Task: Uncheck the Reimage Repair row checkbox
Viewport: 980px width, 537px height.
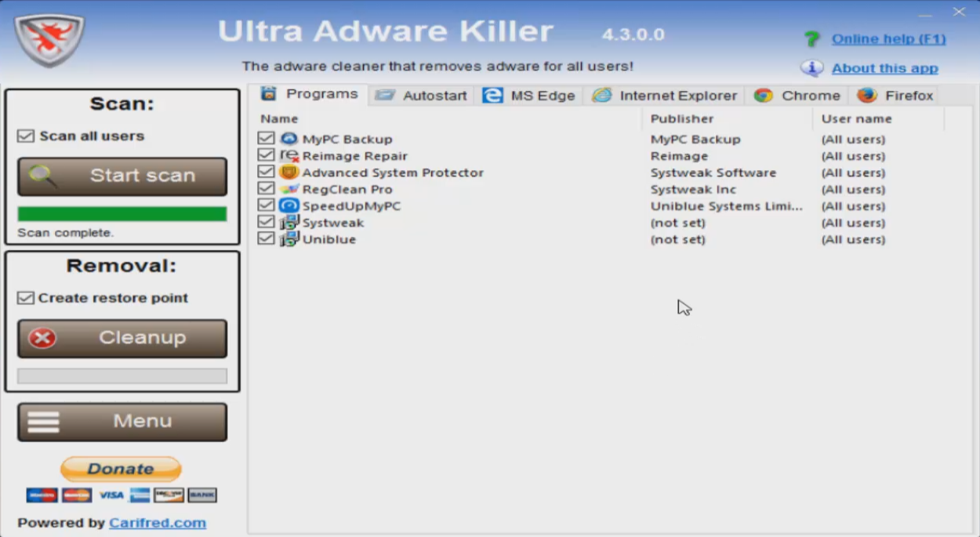Action: point(266,156)
